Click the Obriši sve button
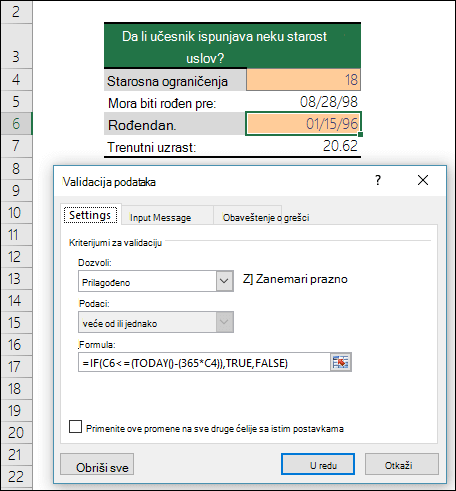Viewport: 456px width, 491px height. (97, 464)
